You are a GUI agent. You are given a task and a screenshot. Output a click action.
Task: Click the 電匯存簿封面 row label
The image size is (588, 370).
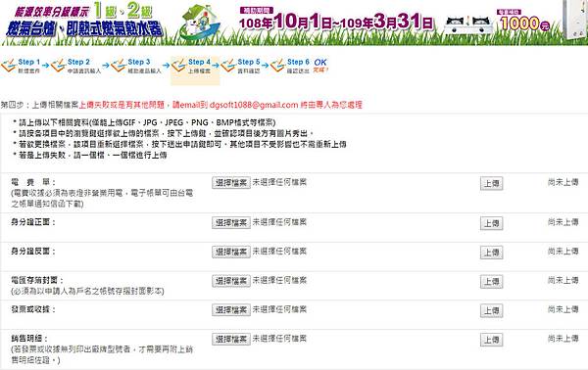[37, 281]
